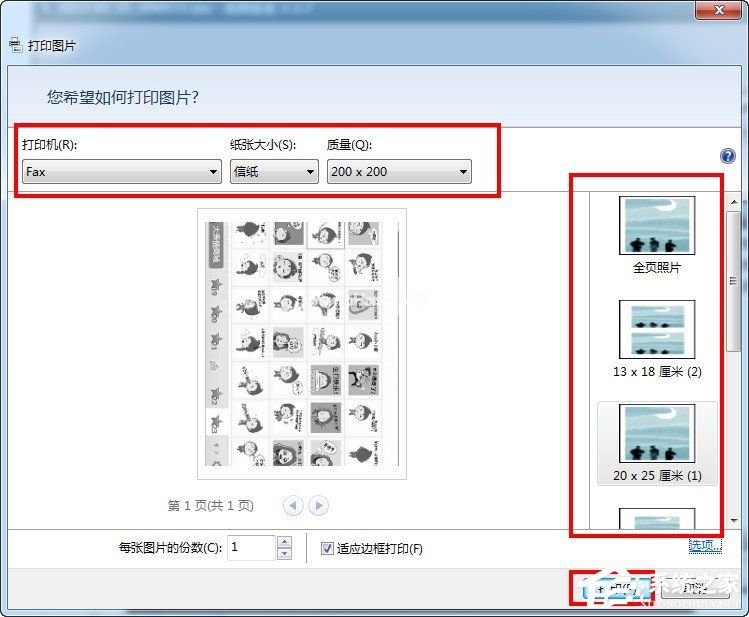Select the 13 x 18 厘米 (2) layout
This screenshot has width=749, height=617.
tap(657, 340)
